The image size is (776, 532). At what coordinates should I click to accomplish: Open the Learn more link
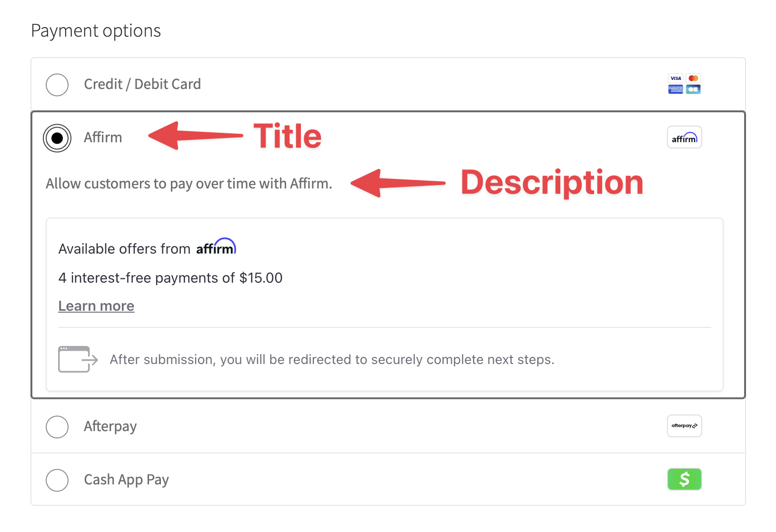tap(96, 305)
